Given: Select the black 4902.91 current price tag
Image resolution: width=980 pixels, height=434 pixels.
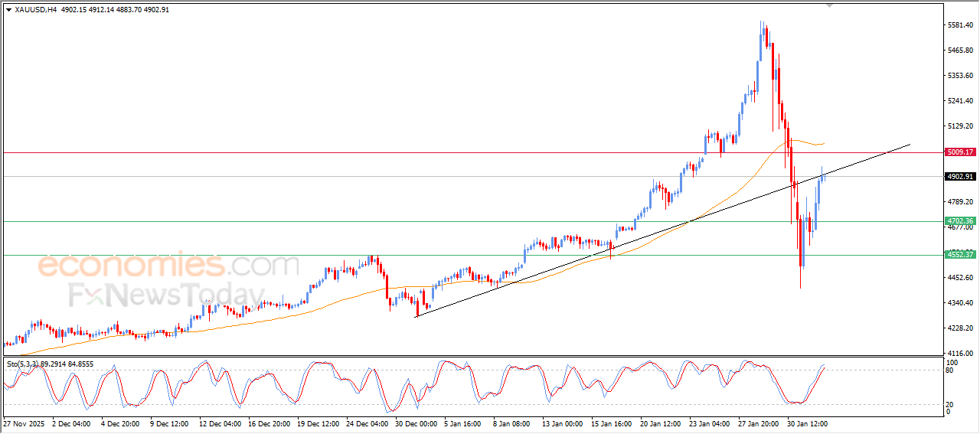Looking at the screenshot, I should coord(960,177).
